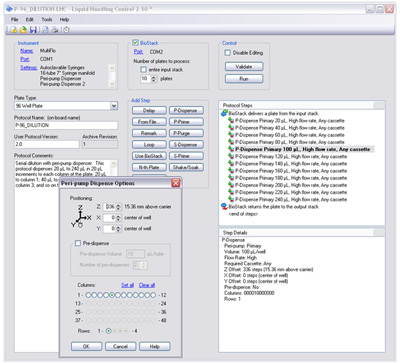This screenshot has width=400, height=363.
Task: Click the Set all columns link
Action: 127,285
